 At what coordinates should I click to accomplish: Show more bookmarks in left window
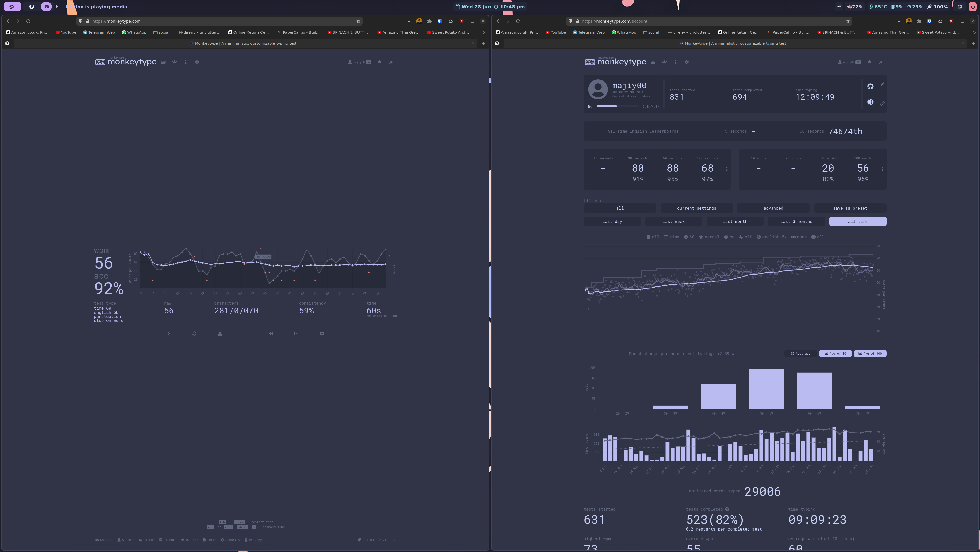[x=484, y=32]
